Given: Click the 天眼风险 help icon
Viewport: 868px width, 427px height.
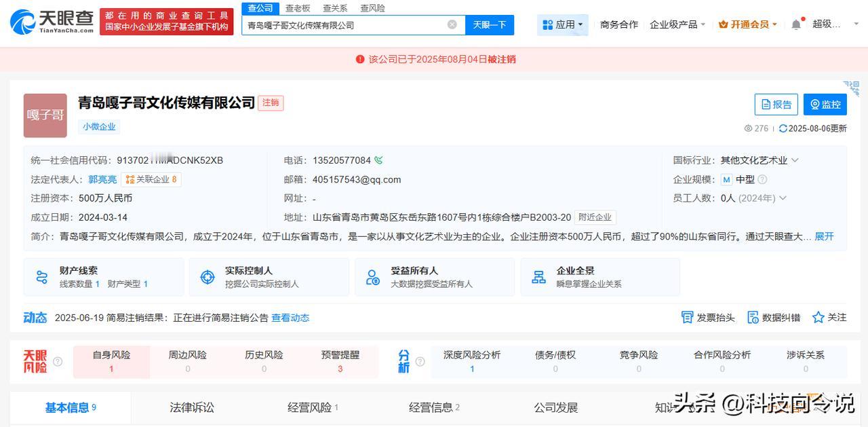Looking at the screenshot, I should (x=58, y=362).
